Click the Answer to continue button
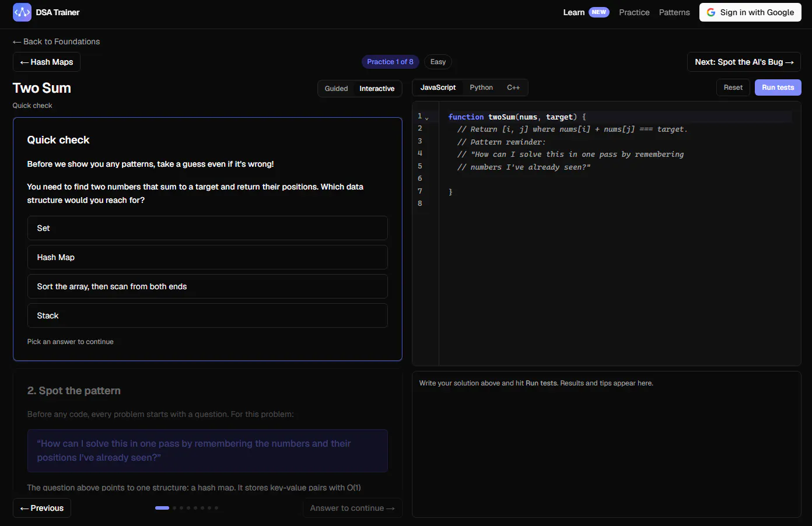 pos(352,508)
